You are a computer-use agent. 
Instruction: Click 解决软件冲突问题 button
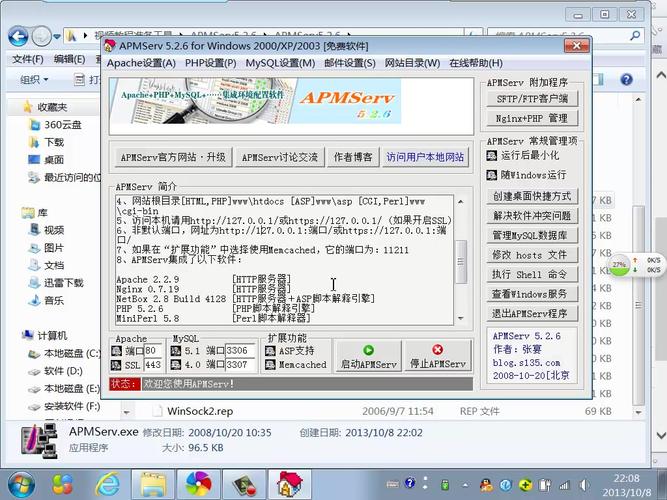tap(532, 216)
